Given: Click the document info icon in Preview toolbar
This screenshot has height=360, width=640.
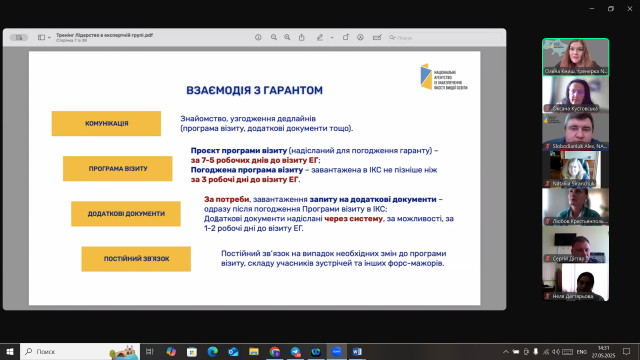Looking at the screenshot, I should point(258,37).
